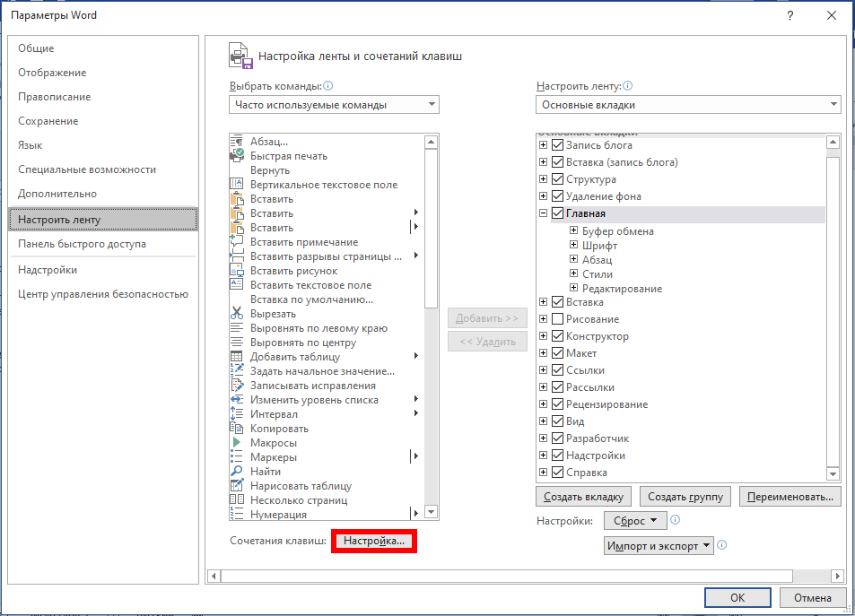Click the info icon next to Настроить ленту
The image size is (855, 616).
click(628, 85)
